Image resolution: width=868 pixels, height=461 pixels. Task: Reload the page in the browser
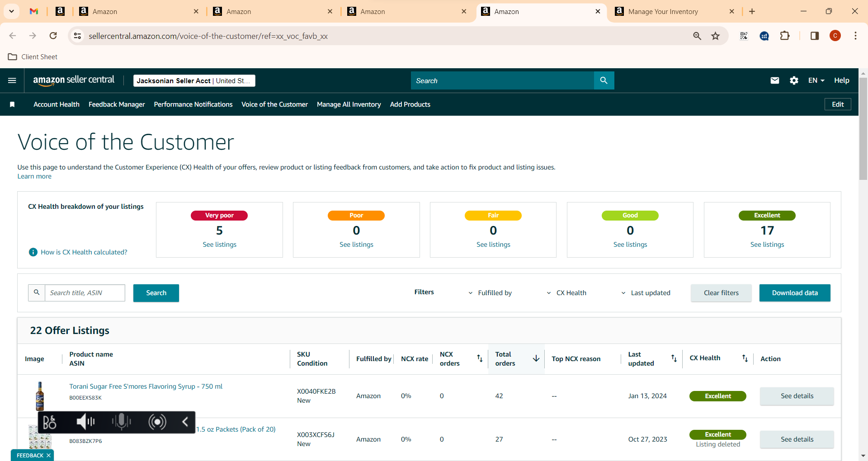pos(53,36)
